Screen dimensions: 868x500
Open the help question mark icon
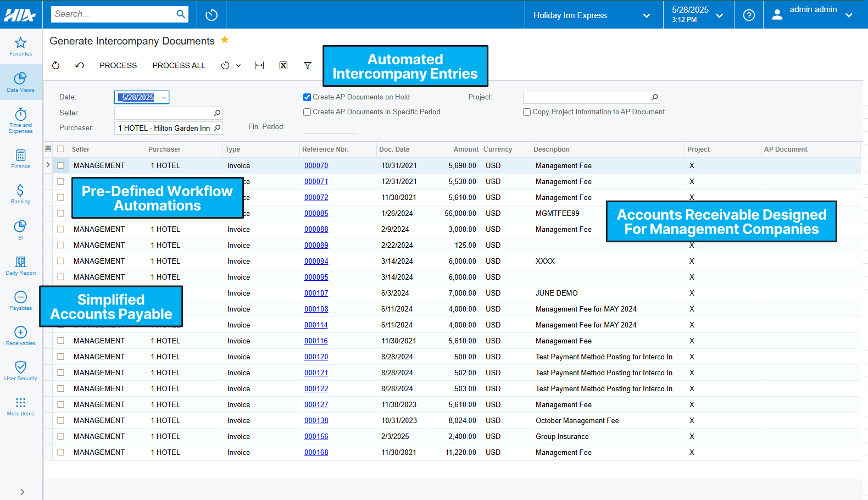point(749,15)
